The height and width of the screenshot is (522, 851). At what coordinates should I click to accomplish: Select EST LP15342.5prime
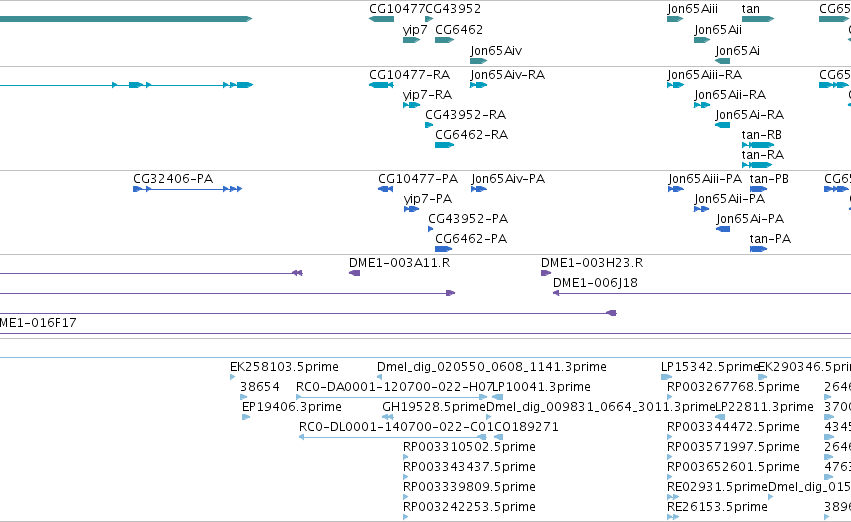tap(709, 367)
